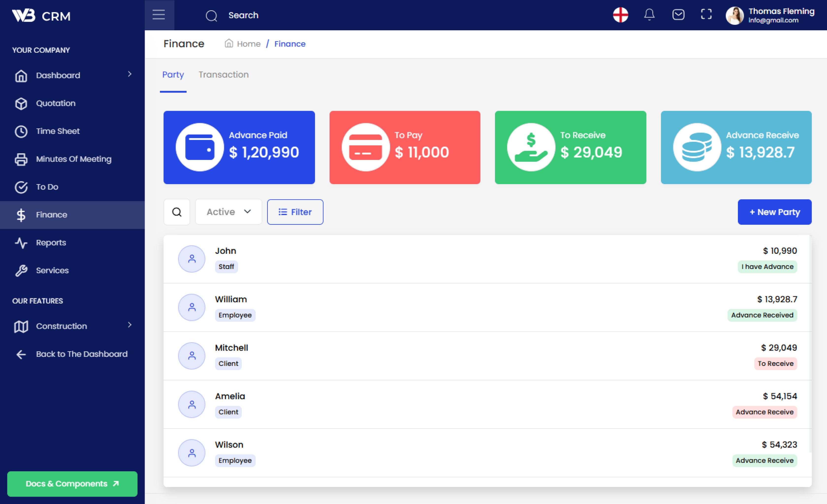Click the notification bell icon
The height and width of the screenshot is (504, 827).
(x=649, y=15)
